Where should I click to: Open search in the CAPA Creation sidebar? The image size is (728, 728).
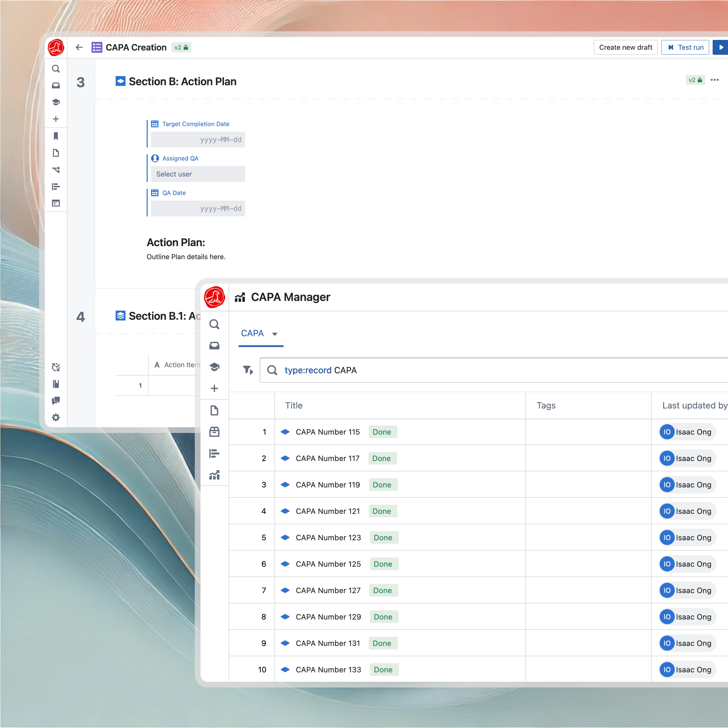coord(56,69)
